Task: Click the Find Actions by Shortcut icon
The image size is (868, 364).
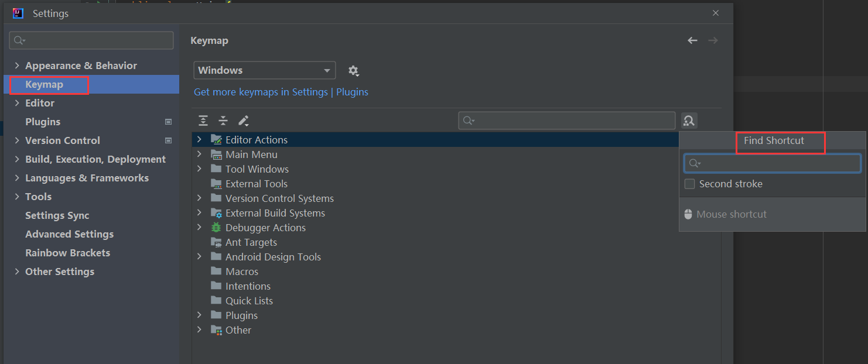Action: pyautogui.click(x=689, y=121)
